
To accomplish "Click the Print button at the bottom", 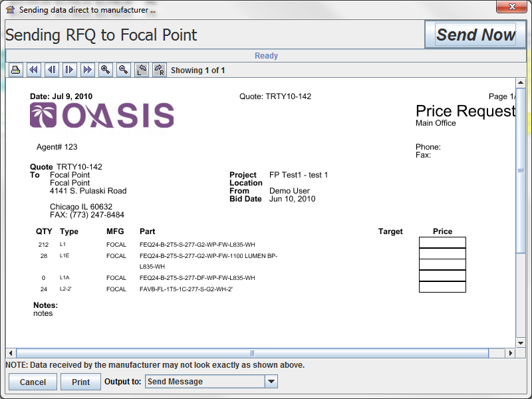I will 80,382.
